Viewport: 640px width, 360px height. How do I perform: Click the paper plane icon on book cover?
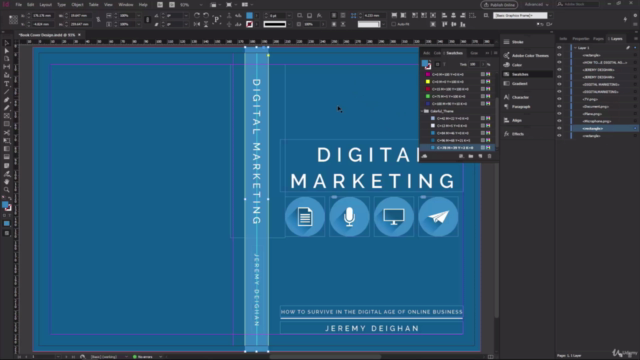[438, 217]
